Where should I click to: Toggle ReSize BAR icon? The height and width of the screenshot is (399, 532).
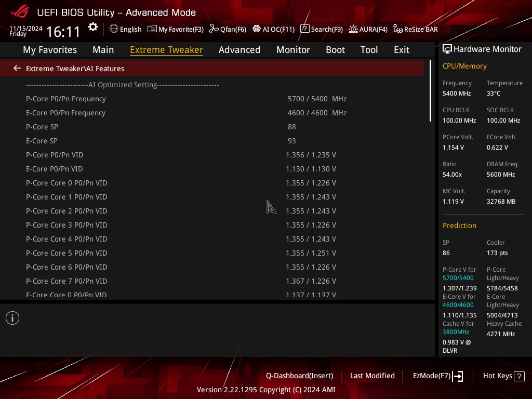[x=397, y=29]
